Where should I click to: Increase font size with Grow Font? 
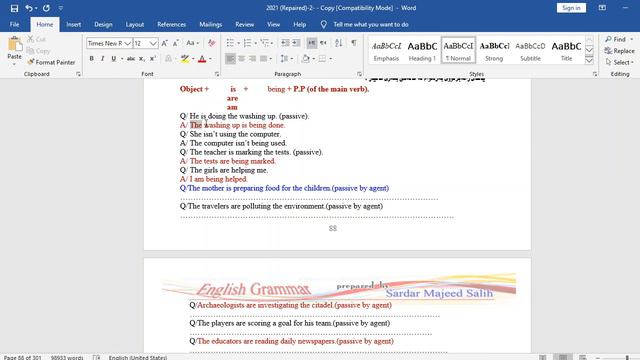(x=164, y=43)
